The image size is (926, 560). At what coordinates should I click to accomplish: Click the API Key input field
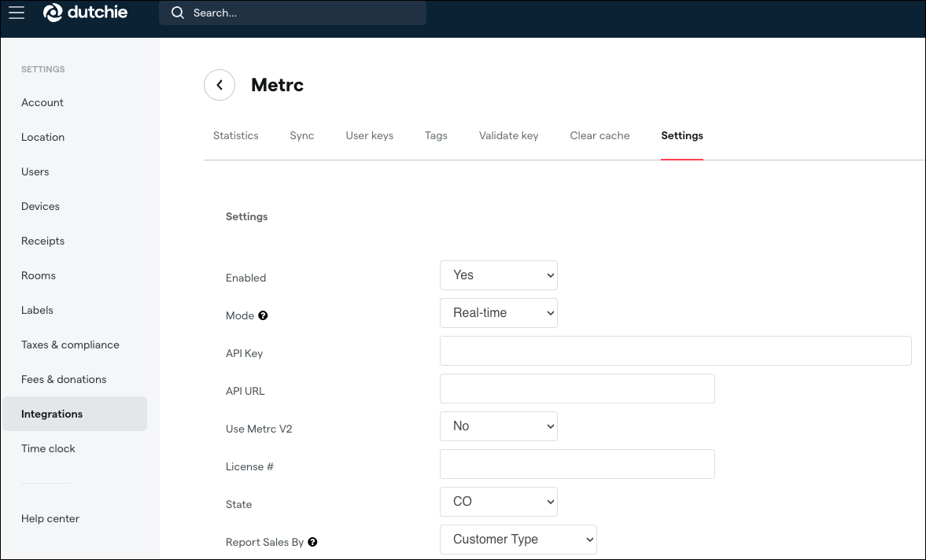pyautogui.click(x=675, y=350)
